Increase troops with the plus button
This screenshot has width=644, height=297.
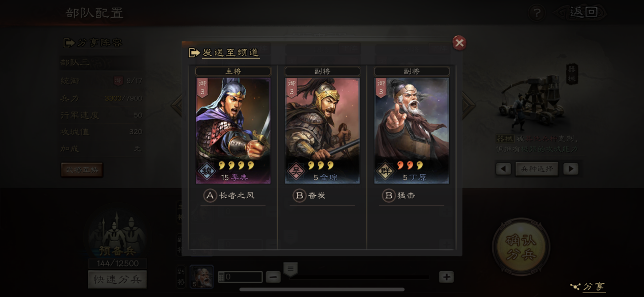[x=447, y=277]
